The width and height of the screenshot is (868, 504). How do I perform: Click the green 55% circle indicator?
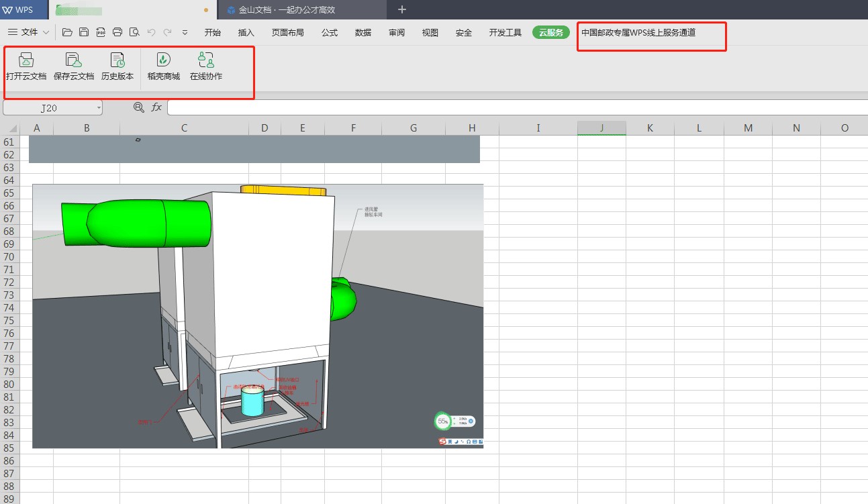point(442,421)
